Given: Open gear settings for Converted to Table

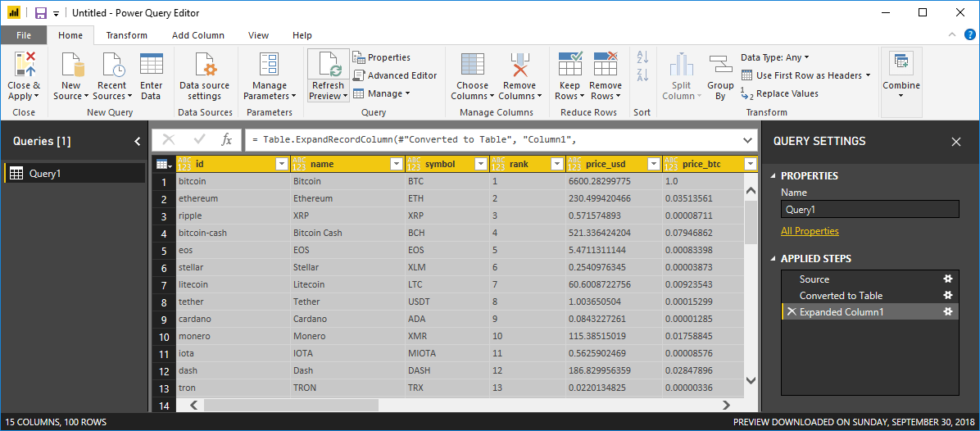Looking at the screenshot, I should (x=947, y=296).
